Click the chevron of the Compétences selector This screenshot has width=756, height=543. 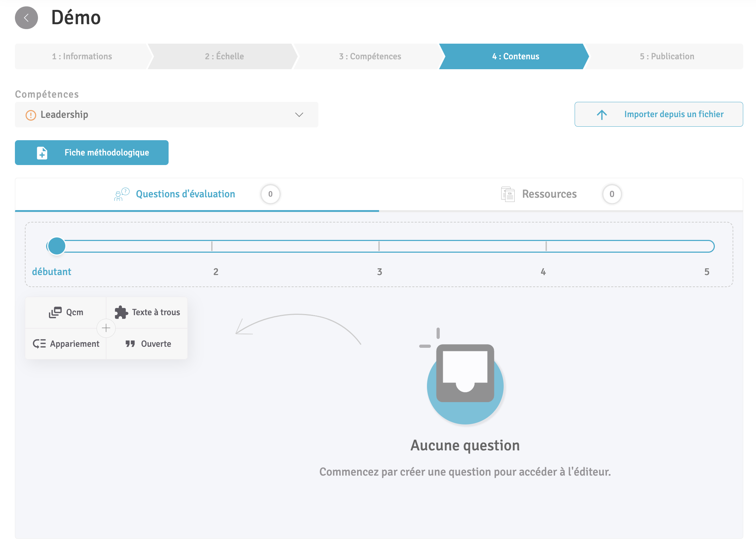click(x=299, y=115)
